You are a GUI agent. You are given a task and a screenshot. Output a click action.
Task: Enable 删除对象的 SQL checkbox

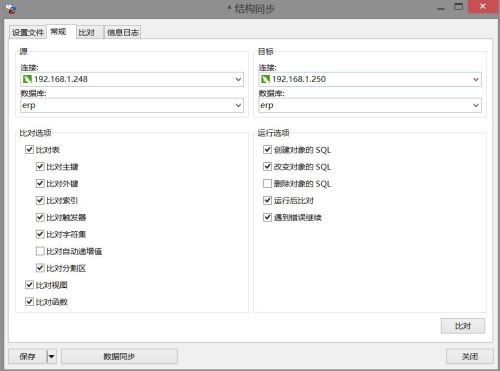267,183
